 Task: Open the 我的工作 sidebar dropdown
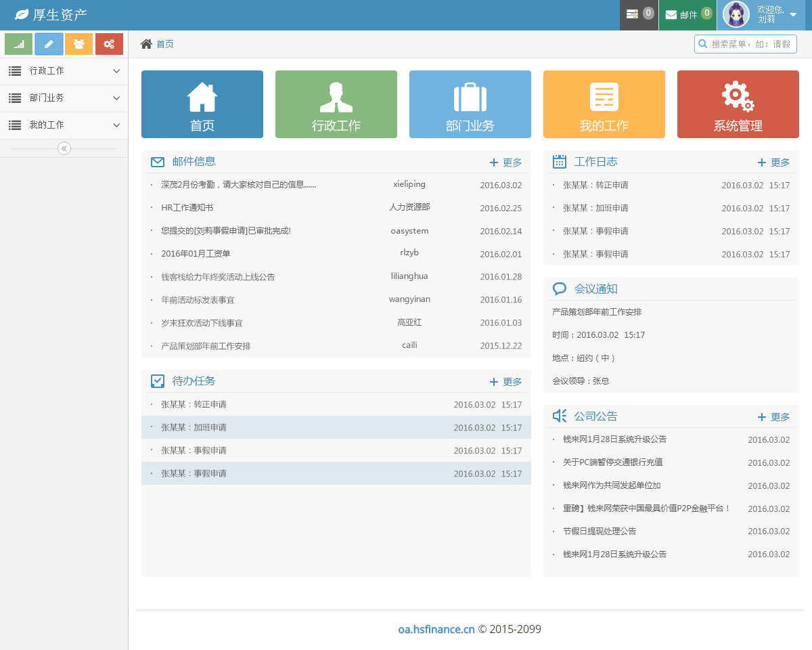tap(64, 125)
